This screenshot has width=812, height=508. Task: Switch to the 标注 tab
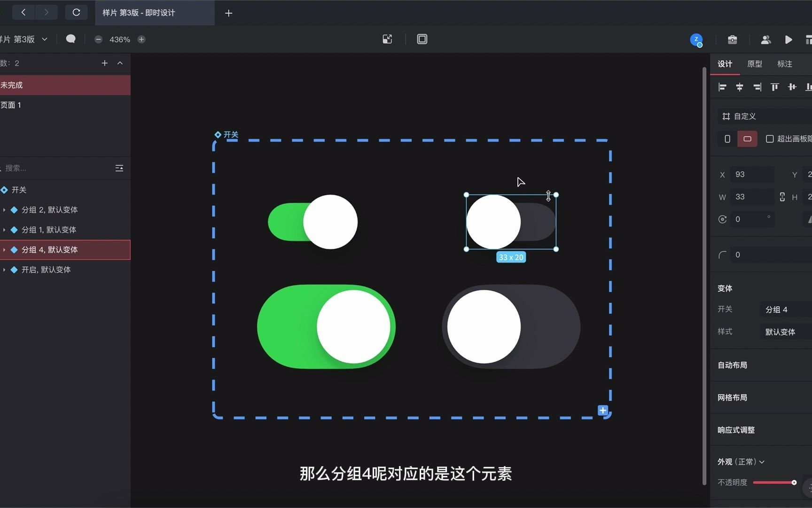[x=784, y=64]
